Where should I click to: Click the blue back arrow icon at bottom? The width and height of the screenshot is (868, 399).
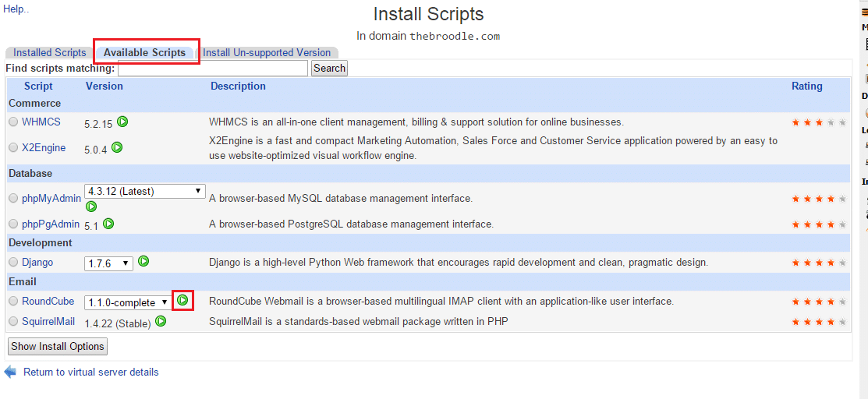(x=10, y=372)
